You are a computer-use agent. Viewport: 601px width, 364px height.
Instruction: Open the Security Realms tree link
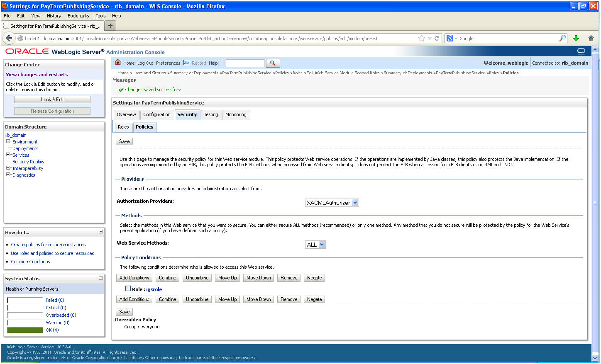[28, 162]
